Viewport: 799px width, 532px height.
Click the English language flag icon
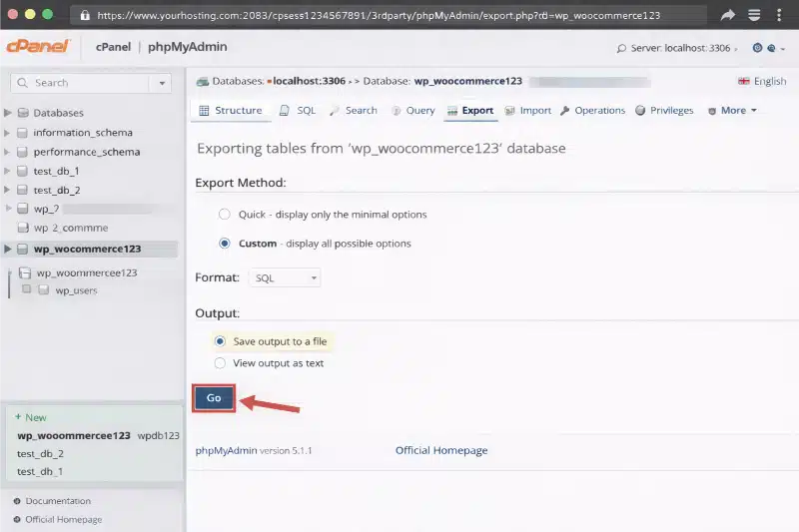(743, 82)
